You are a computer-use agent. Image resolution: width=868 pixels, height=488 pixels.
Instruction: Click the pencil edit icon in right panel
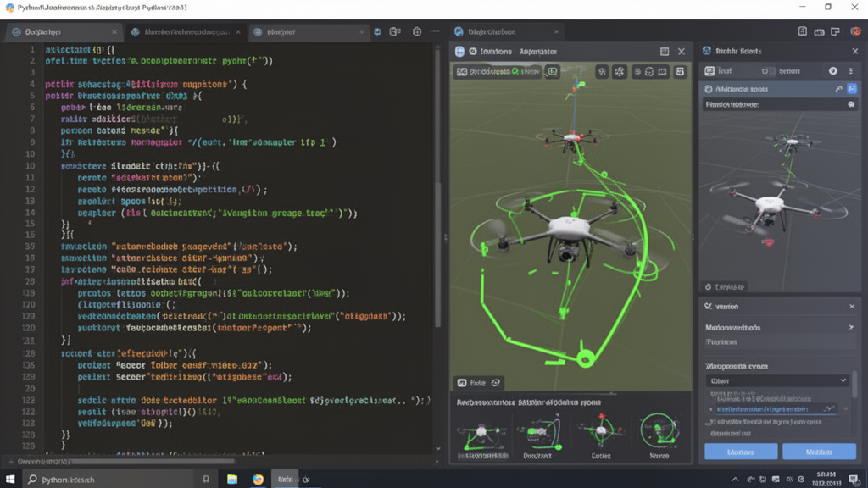(x=839, y=88)
